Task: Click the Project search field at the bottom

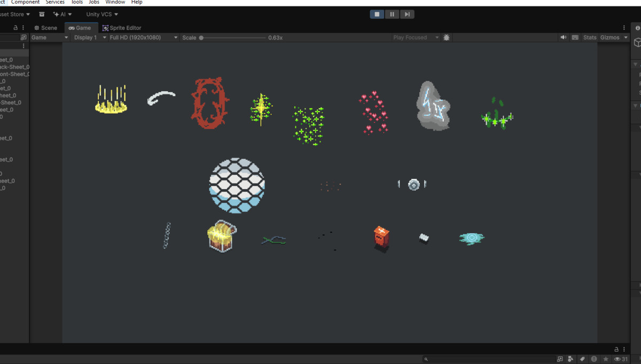Action: point(489,359)
